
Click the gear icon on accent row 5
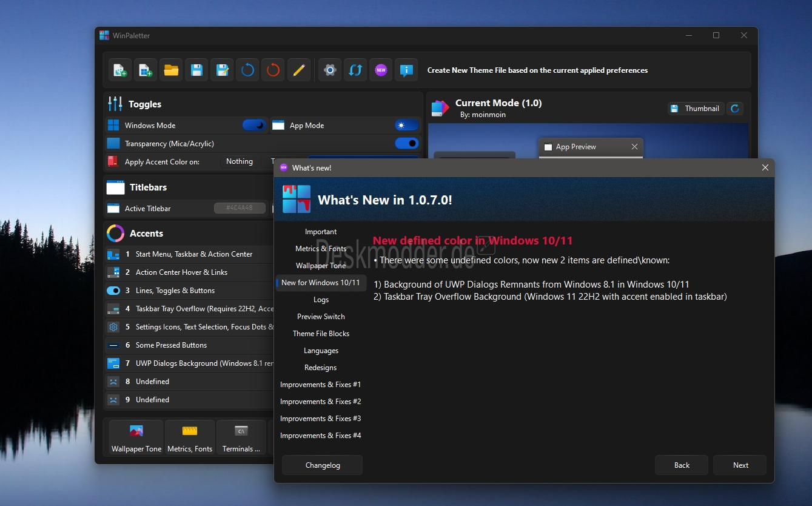113,327
